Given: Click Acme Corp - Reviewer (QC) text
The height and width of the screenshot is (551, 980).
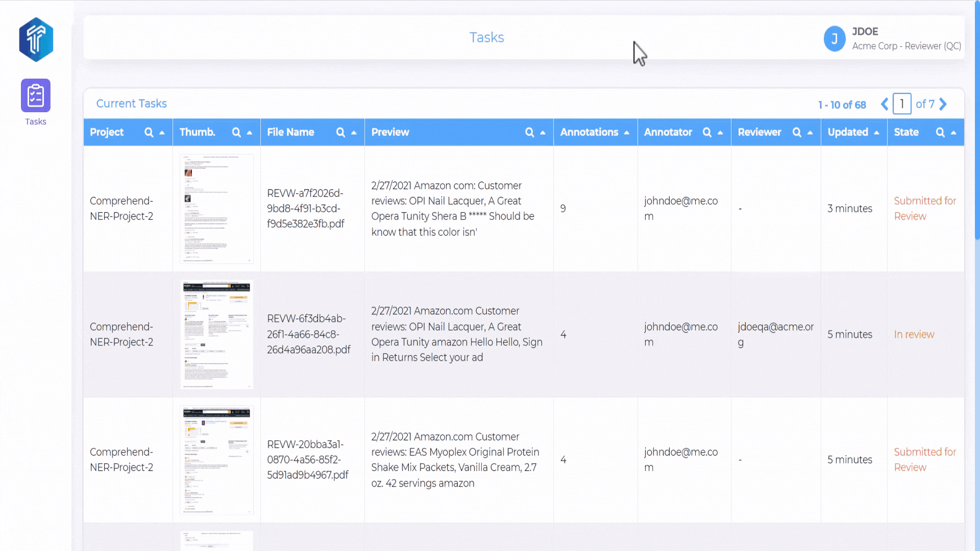Looking at the screenshot, I should tap(906, 46).
